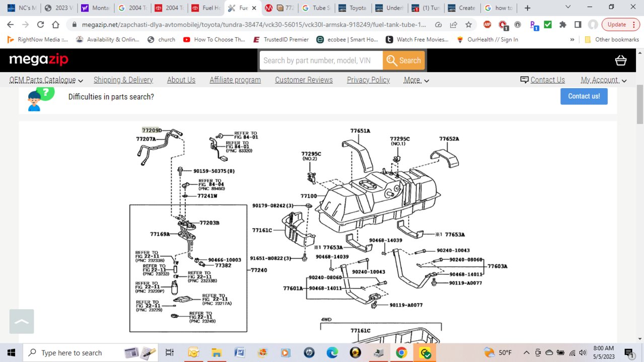
Task: Open the church bookmark
Action: pyautogui.click(x=161, y=39)
